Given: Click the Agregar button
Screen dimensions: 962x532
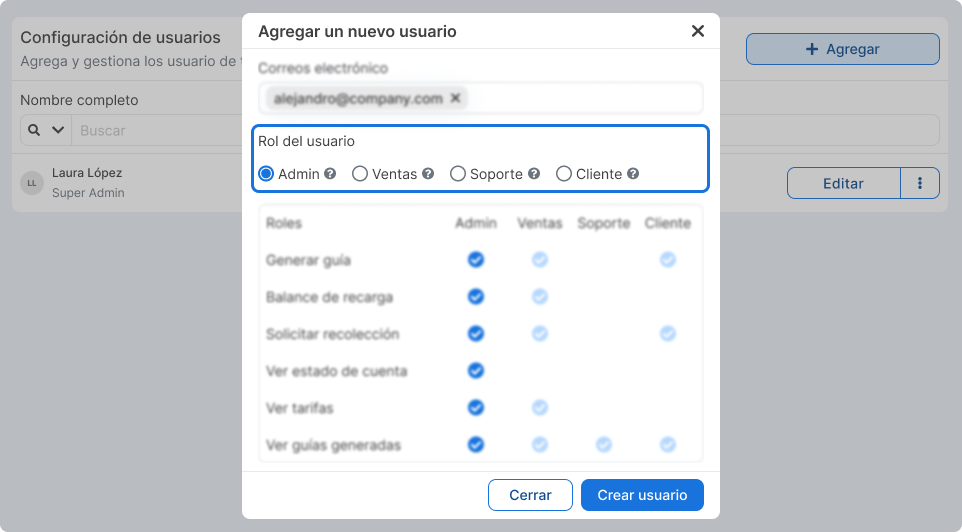Looking at the screenshot, I should 842,49.
